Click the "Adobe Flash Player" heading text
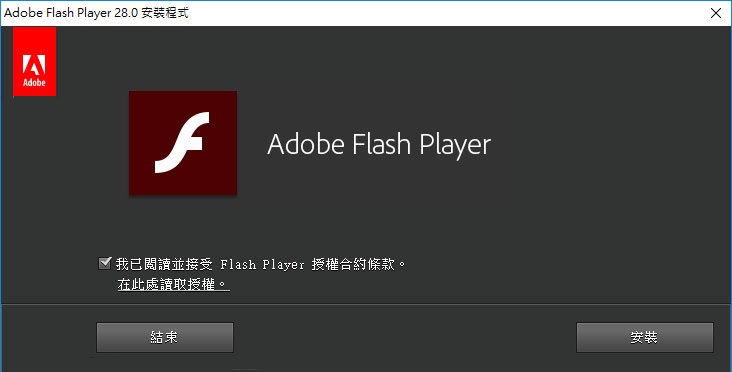The height and width of the screenshot is (372, 732). click(379, 144)
